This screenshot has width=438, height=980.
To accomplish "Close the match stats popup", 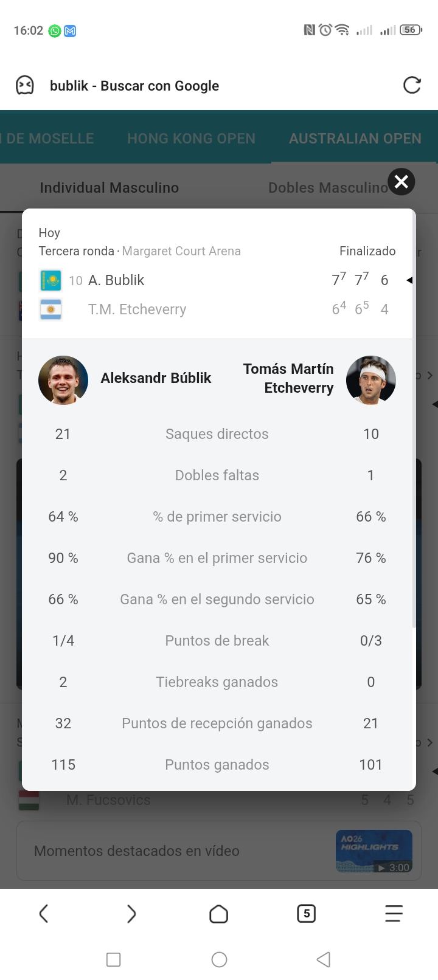I will coord(401,182).
